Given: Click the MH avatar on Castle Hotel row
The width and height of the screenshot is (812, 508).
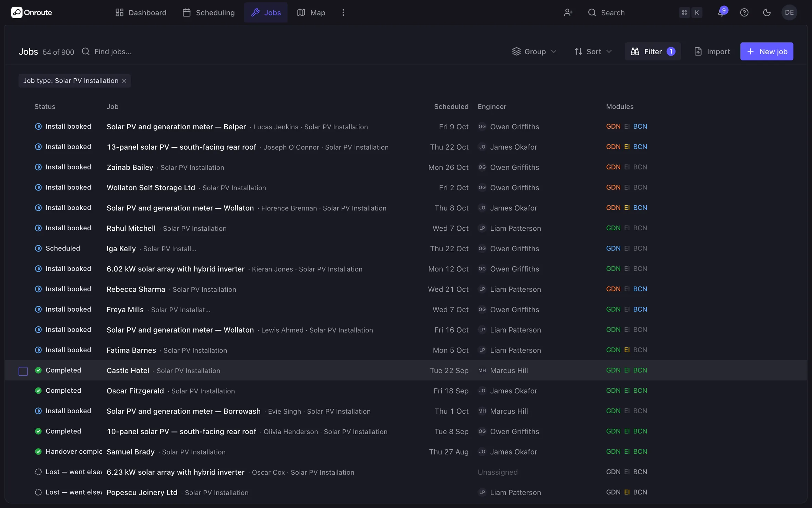Looking at the screenshot, I should pyautogui.click(x=482, y=370).
